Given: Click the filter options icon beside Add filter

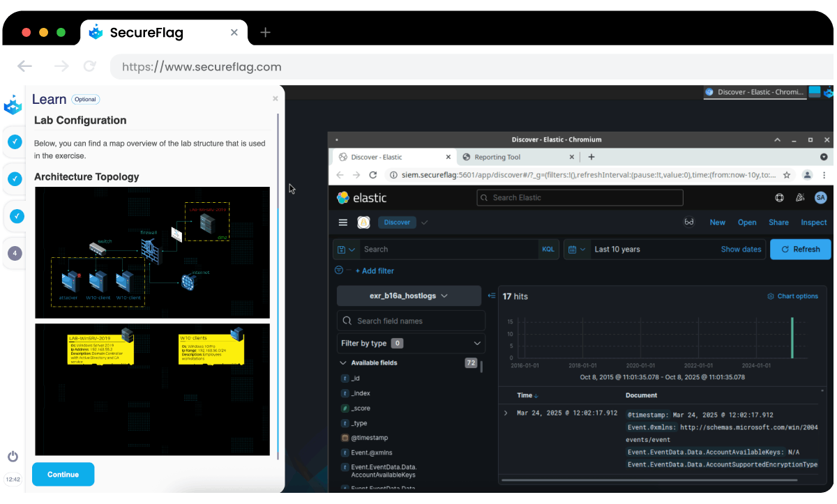Looking at the screenshot, I should coord(339,270).
